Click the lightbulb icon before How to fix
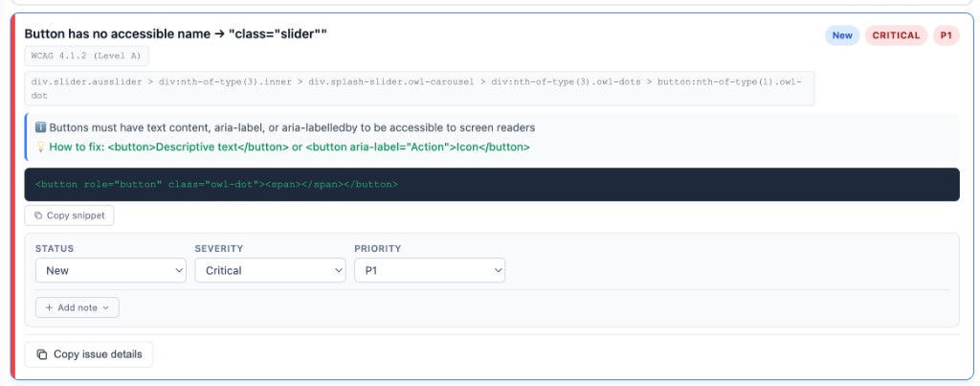The height and width of the screenshot is (386, 980). [x=40, y=147]
